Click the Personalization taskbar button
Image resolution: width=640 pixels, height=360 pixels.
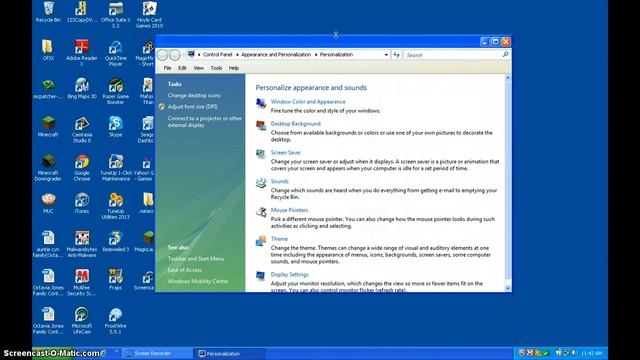[231, 353]
